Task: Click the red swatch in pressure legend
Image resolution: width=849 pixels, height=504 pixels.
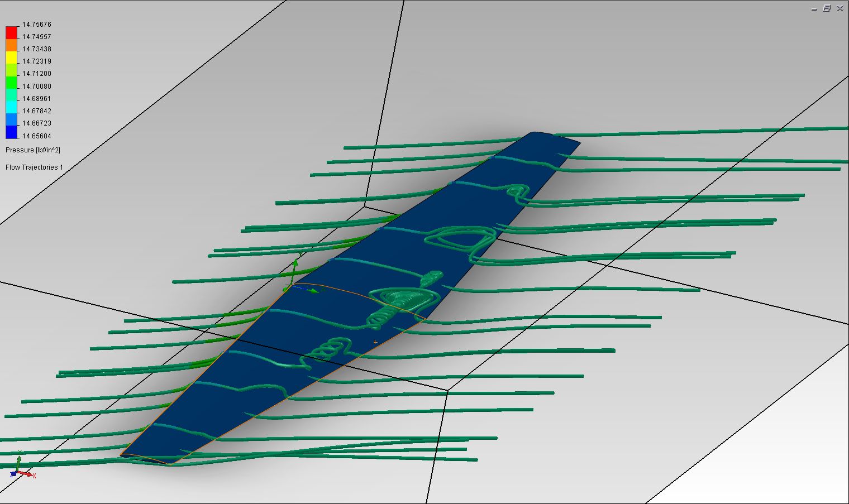Action: 12,32
